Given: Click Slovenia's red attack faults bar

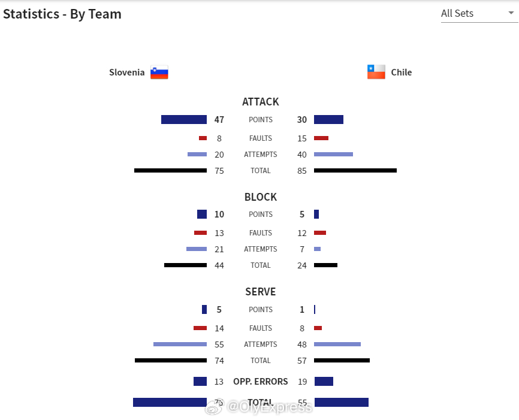Looking at the screenshot, I should tap(203, 138).
